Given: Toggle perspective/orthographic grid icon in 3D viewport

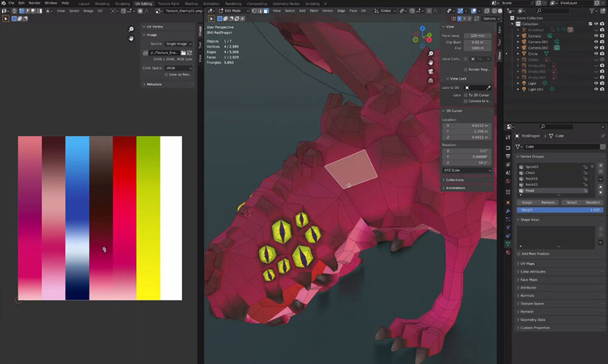Looking at the screenshot, I should coord(430,80).
